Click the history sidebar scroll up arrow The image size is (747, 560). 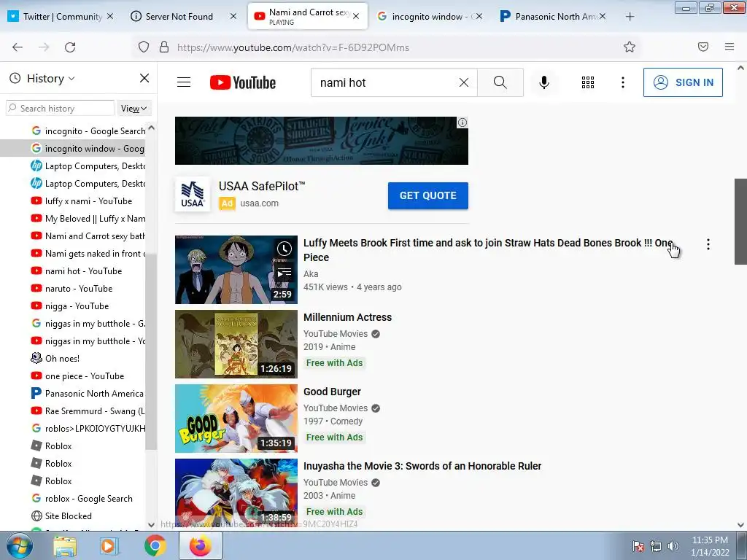pyautogui.click(x=151, y=128)
